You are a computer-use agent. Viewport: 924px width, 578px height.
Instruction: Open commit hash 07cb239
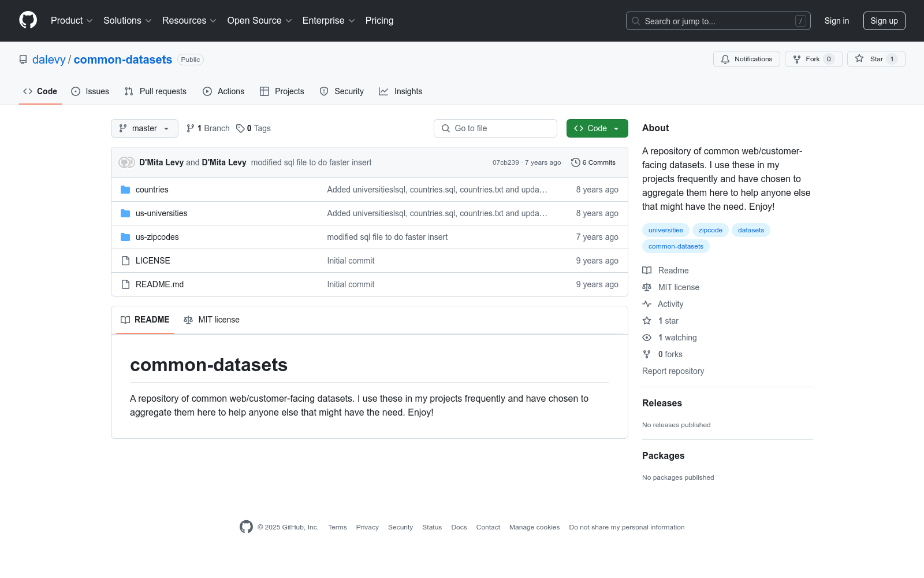coord(506,162)
